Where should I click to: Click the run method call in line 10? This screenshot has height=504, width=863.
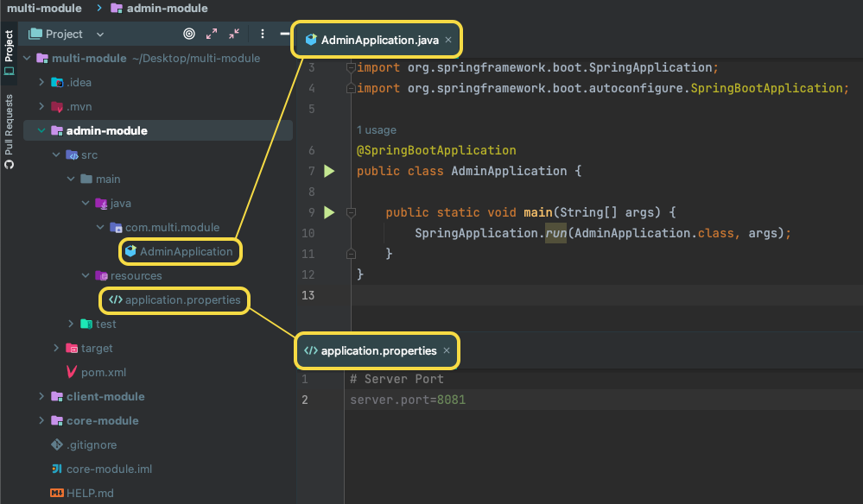(x=555, y=233)
